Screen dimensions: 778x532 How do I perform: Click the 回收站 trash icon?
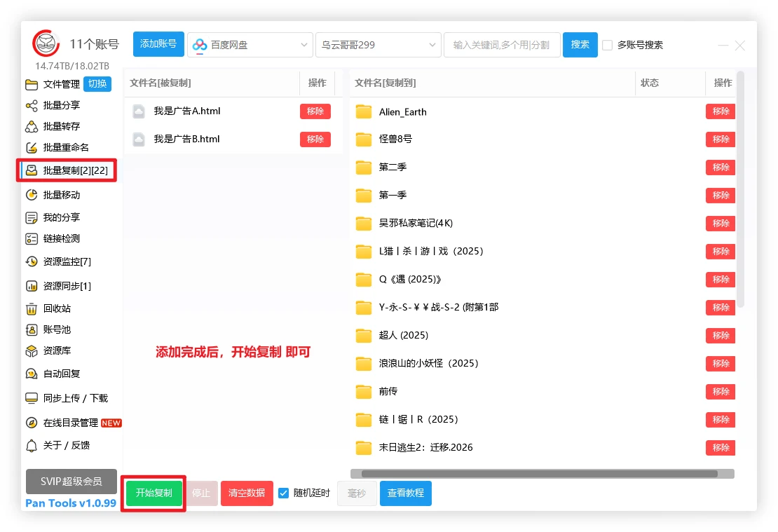pyautogui.click(x=32, y=309)
